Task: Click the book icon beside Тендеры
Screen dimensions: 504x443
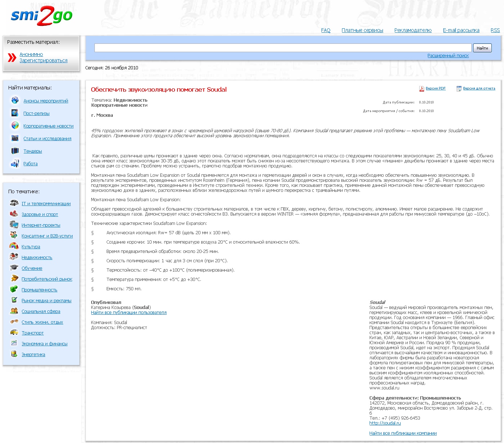Action: click(x=15, y=151)
